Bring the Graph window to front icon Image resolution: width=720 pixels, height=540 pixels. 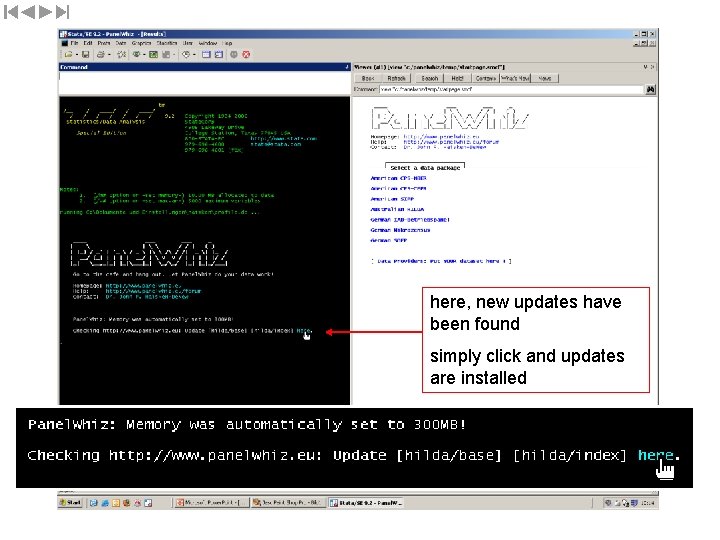click(x=153, y=55)
